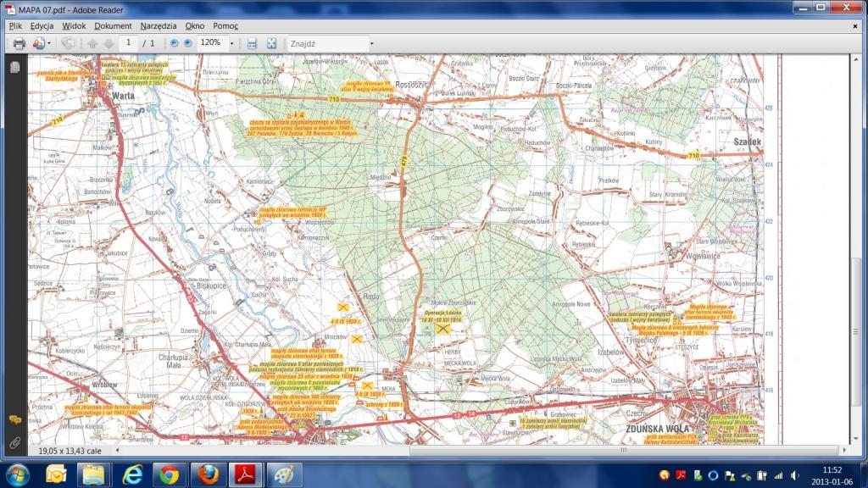Click the Adobe Reader taskbar button
This screenshot has height=488, width=868.
[x=246, y=474]
